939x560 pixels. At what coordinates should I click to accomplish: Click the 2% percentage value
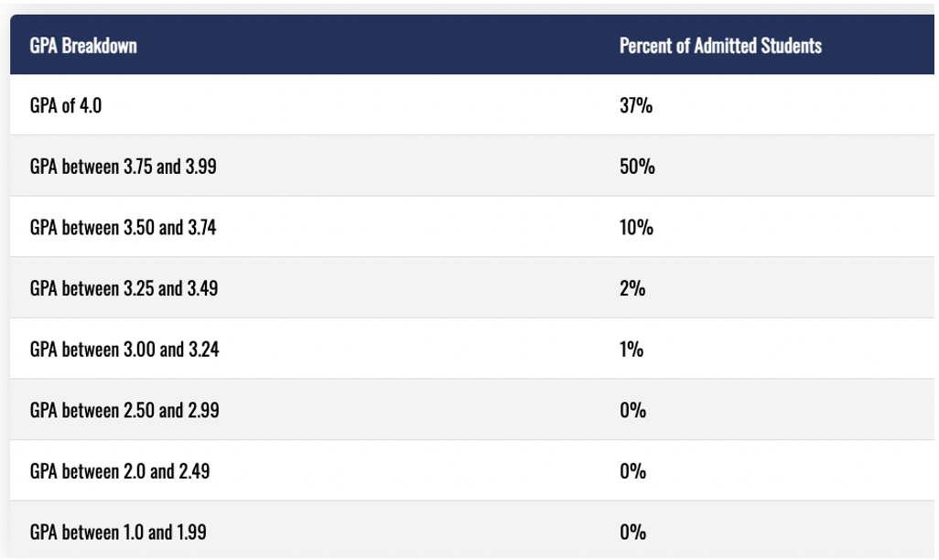(632, 289)
